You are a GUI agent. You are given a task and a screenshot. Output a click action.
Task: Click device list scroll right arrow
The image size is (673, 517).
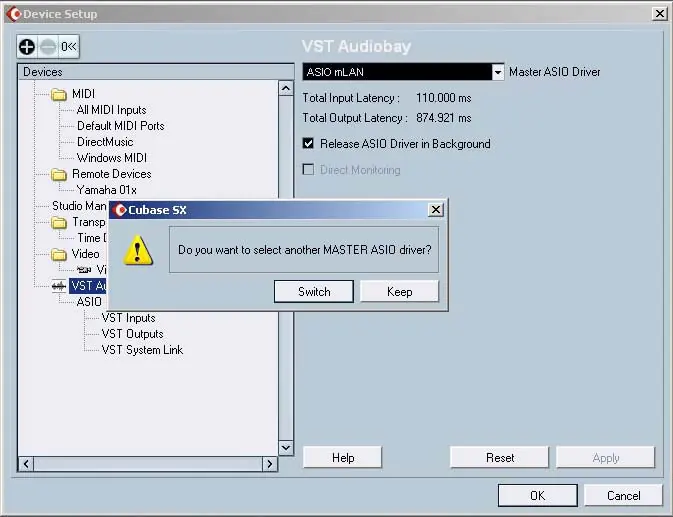[270, 464]
